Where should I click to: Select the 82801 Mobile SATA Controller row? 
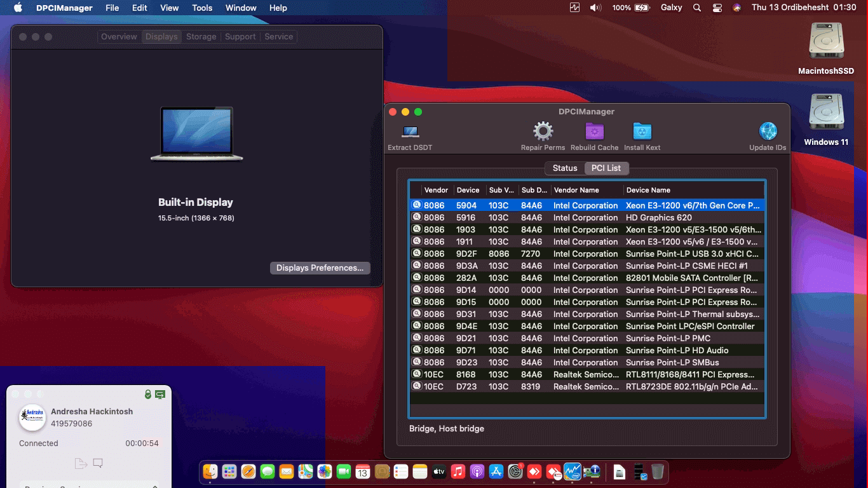[x=587, y=278]
